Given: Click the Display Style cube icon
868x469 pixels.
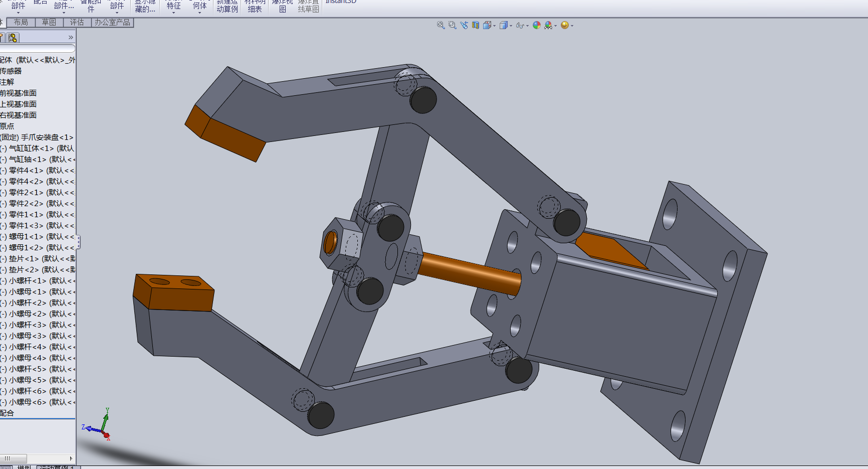Looking at the screenshot, I should [x=503, y=25].
